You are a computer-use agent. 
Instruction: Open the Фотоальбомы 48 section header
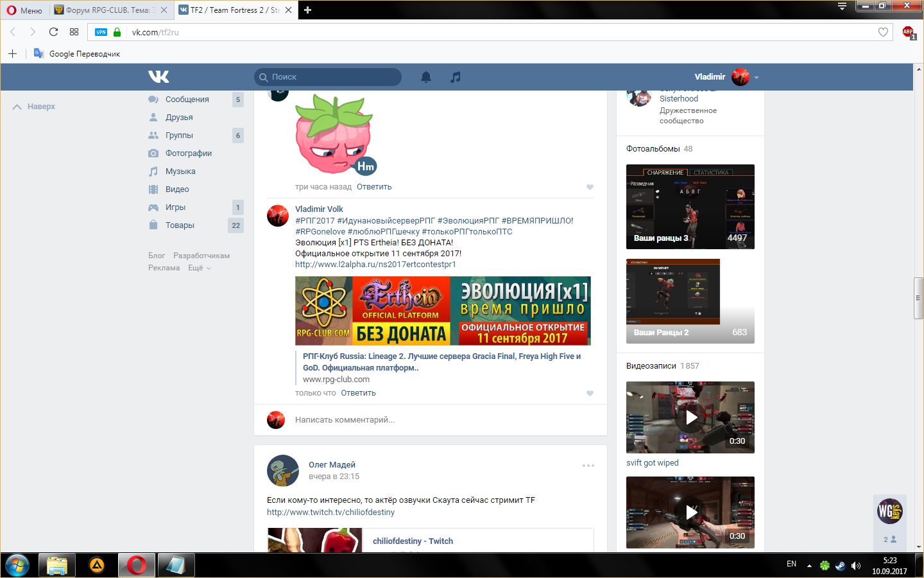tap(659, 148)
